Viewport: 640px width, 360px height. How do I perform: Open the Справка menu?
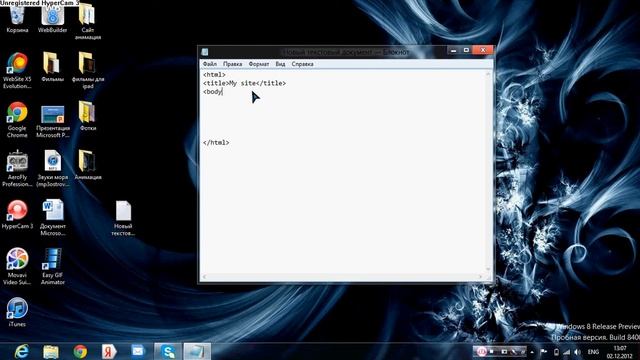(x=302, y=64)
